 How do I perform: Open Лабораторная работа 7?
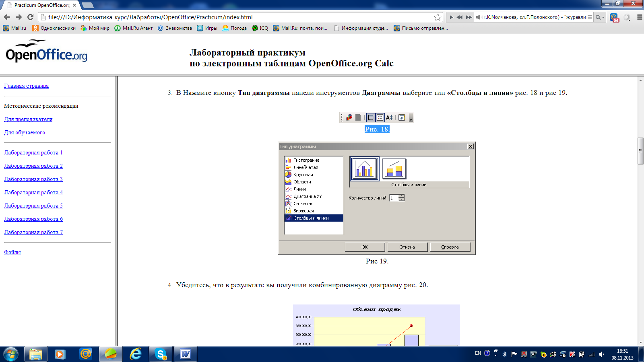(x=33, y=232)
